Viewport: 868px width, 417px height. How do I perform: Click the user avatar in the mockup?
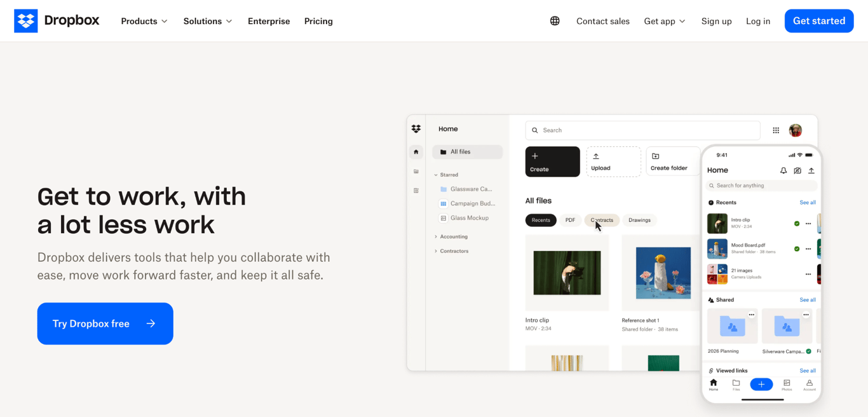point(796,130)
